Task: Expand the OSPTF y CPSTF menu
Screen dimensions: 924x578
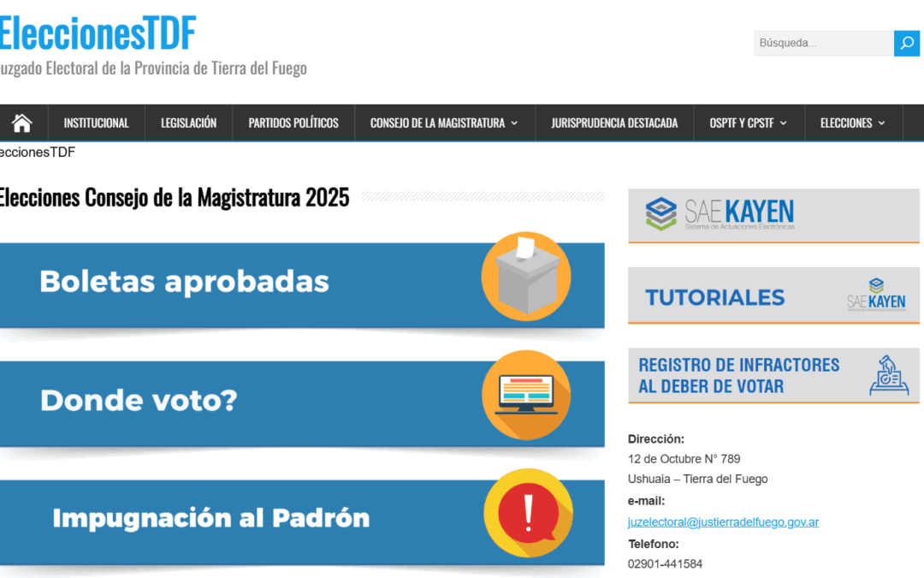Action: [x=748, y=122]
